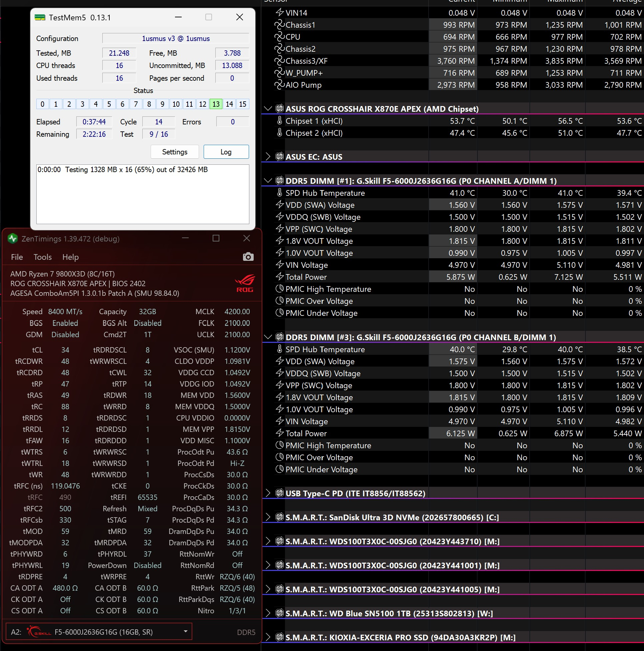The image size is (644, 651).
Task: Expand the USB Type-C PD group
Action: click(x=268, y=493)
